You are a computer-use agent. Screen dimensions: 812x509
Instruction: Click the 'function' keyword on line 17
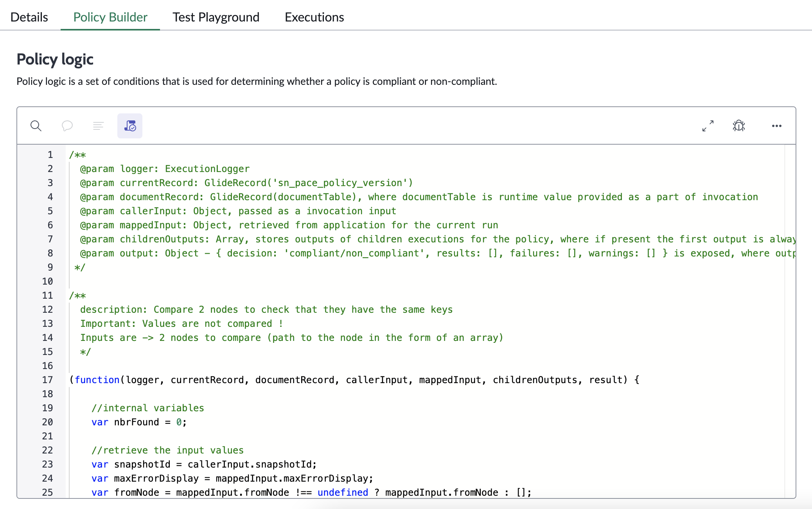[x=97, y=380]
